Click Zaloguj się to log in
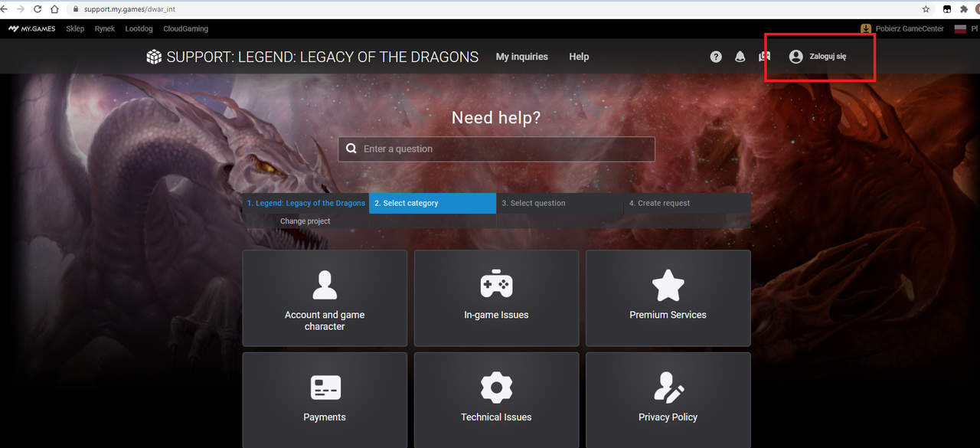Image resolution: width=980 pixels, height=448 pixels. tap(828, 57)
